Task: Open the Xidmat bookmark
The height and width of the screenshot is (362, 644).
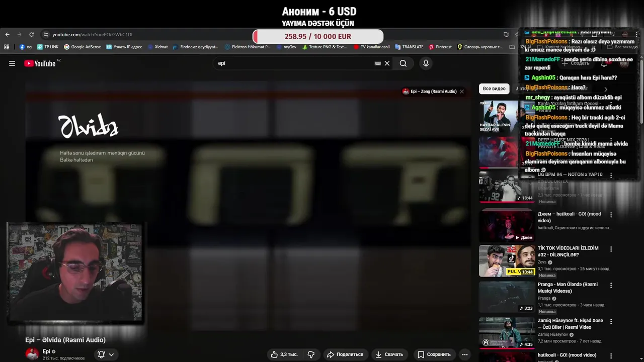Action: pyautogui.click(x=157, y=47)
